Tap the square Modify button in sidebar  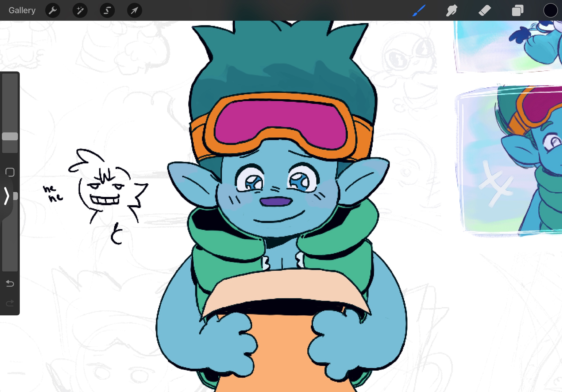10,172
